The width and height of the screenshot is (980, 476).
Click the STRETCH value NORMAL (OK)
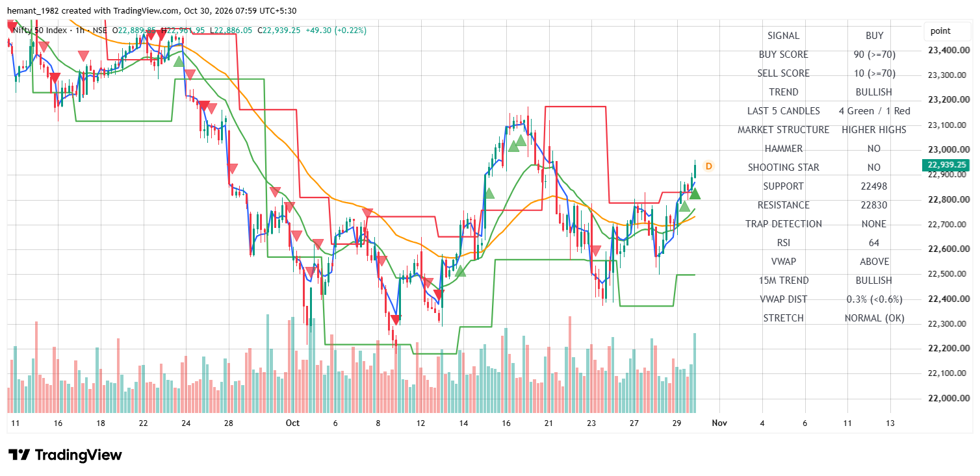click(x=874, y=318)
